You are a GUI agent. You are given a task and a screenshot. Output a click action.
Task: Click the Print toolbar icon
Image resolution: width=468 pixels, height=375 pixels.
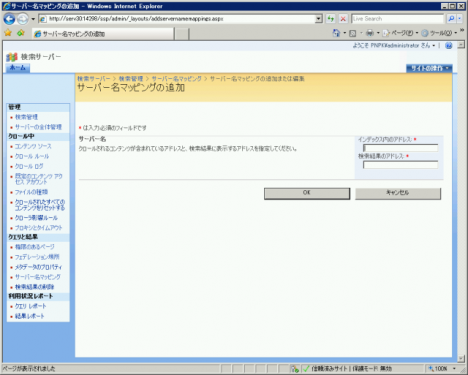point(370,33)
